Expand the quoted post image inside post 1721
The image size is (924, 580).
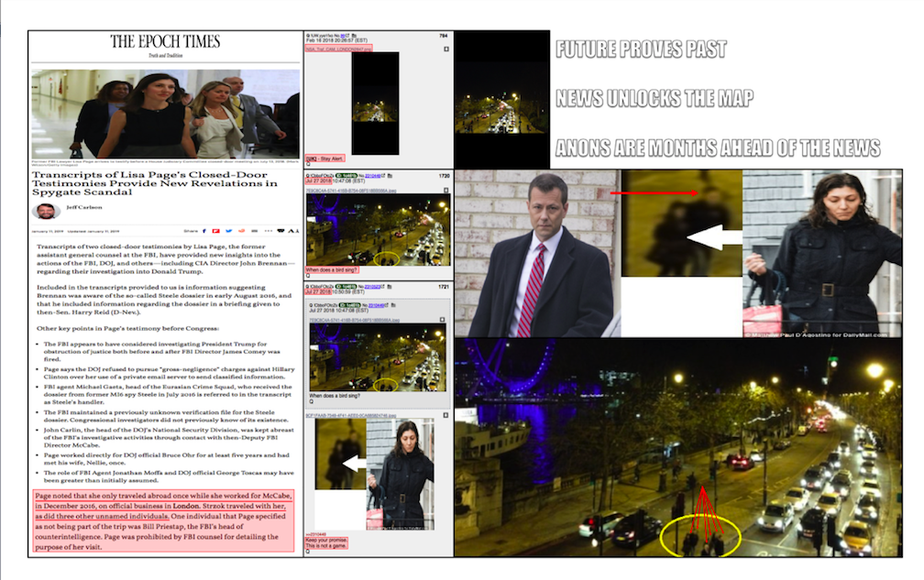click(443, 320)
